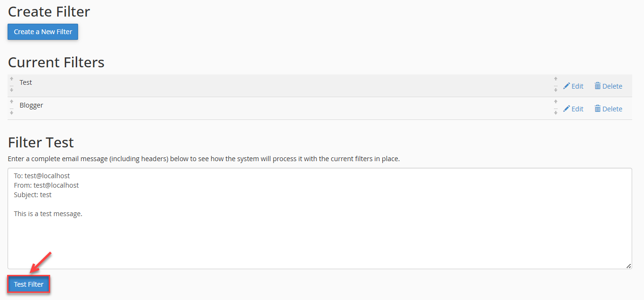644x300 pixels.
Task: Click left-side up arrow on Test row
Action: [11, 79]
